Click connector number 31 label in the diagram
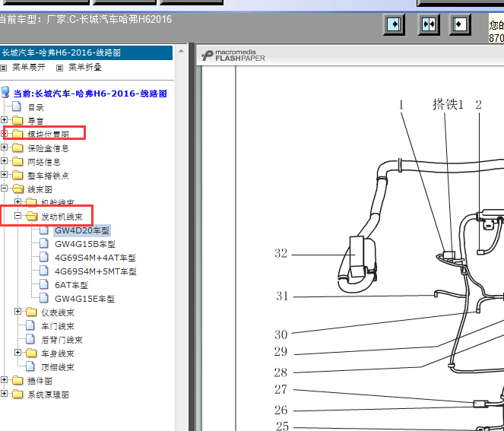This screenshot has height=431, width=504. pyautogui.click(x=282, y=296)
